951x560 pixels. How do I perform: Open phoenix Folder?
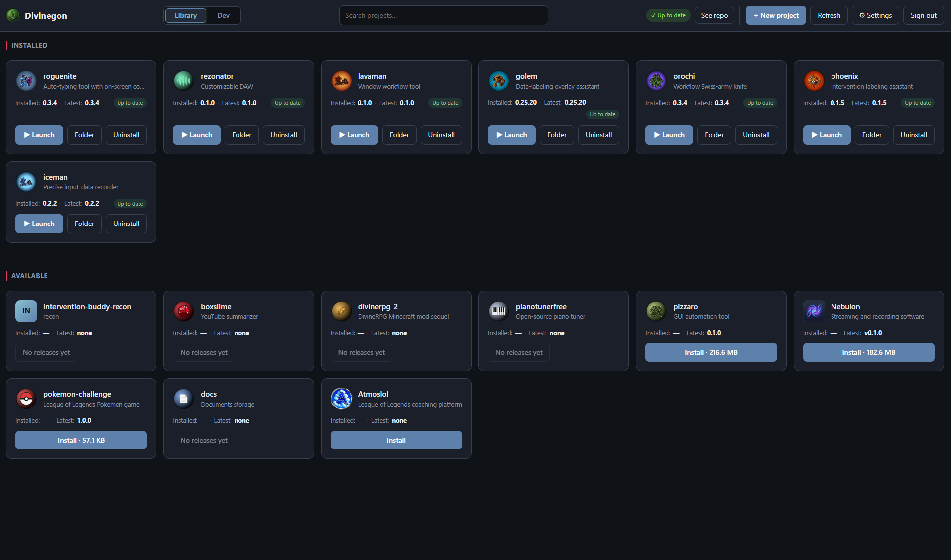[872, 135]
